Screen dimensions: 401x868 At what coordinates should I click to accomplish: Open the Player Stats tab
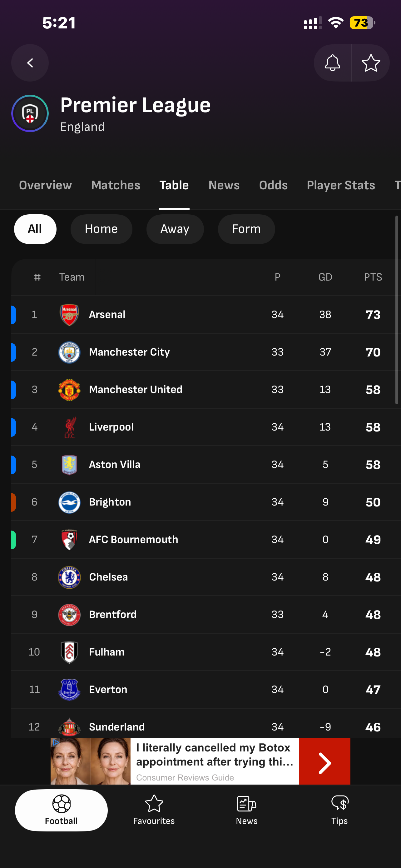pos(341,185)
